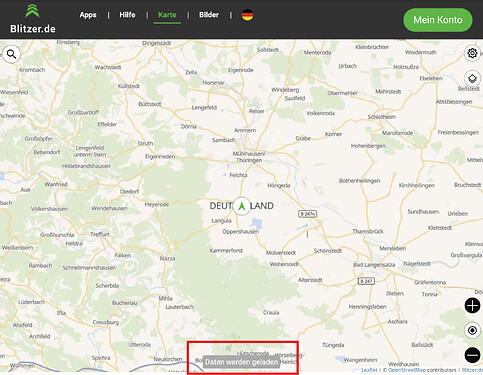Click the Daten werden geladen notice
This screenshot has height=375, width=483.
[x=241, y=362]
